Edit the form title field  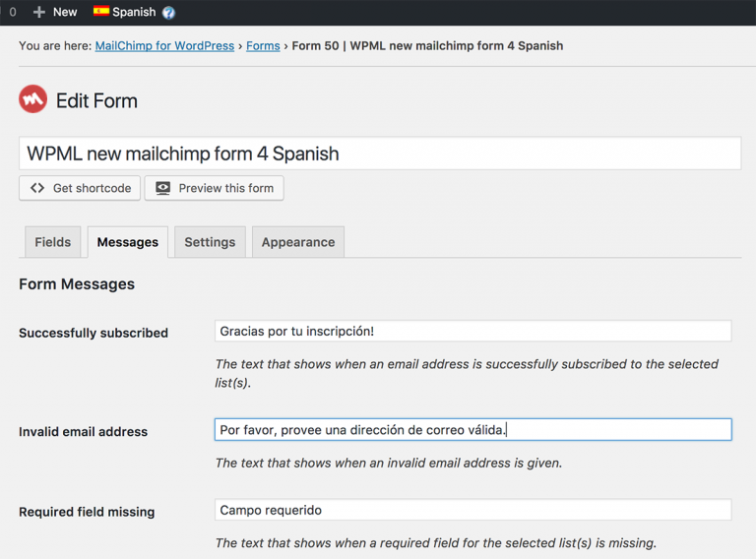(x=380, y=154)
